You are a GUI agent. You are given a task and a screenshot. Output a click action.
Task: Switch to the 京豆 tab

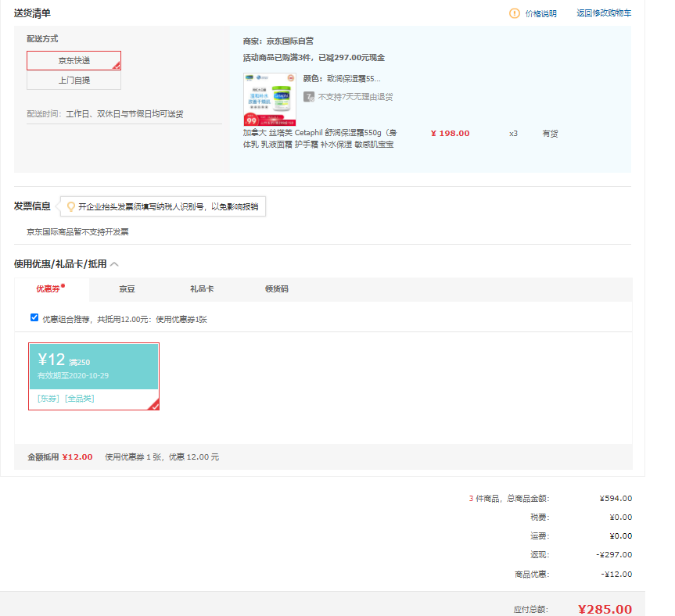point(127,289)
